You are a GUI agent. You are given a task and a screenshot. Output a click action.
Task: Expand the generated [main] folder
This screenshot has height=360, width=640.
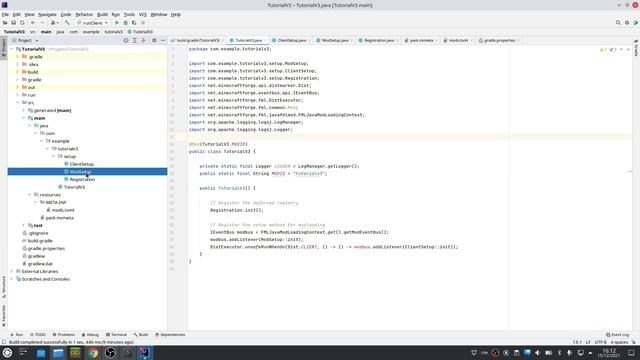point(23,110)
